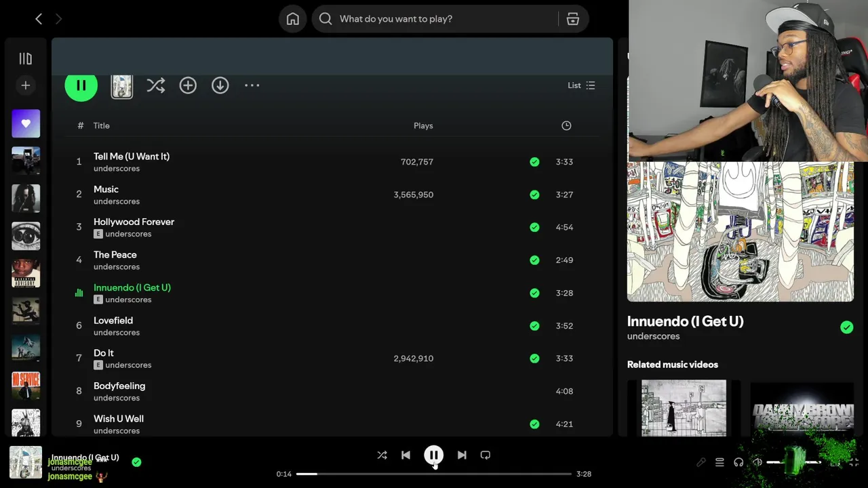Image resolution: width=868 pixels, height=488 pixels.
Task: Toggle saved check in Now Playing panel
Action: point(846,327)
